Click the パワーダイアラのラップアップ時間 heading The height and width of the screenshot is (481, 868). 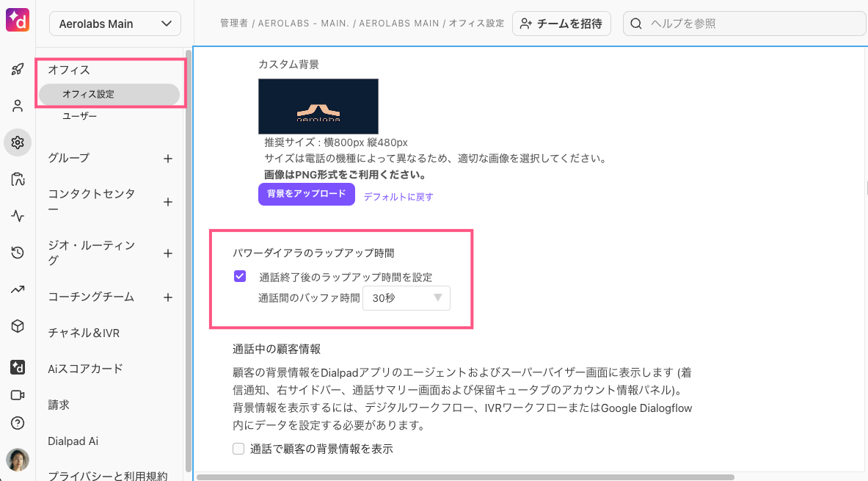point(313,253)
